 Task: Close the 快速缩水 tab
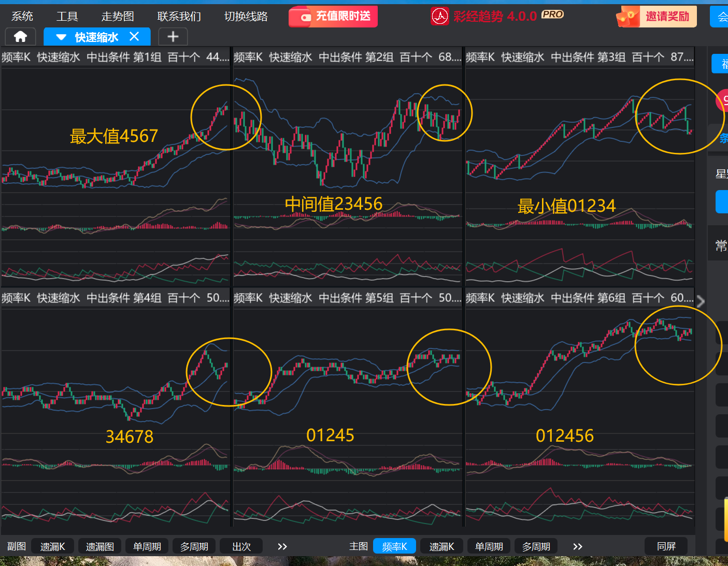click(134, 37)
